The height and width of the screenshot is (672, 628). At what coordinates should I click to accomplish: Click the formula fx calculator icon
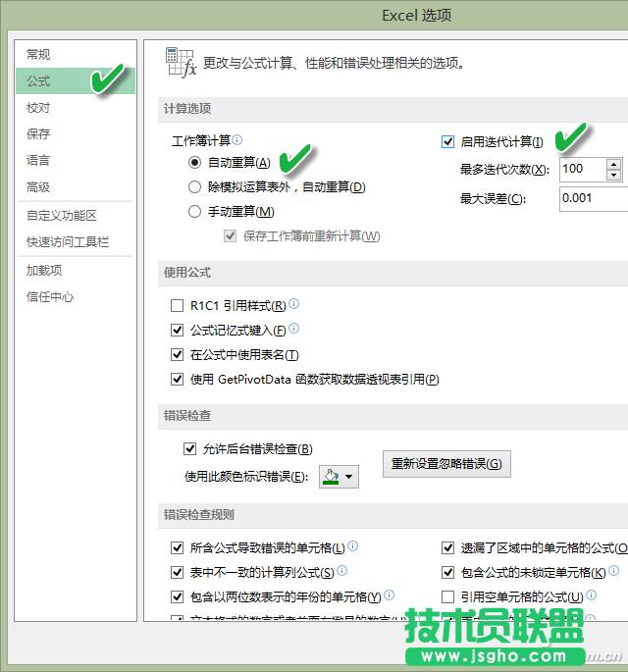(x=181, y=63)
